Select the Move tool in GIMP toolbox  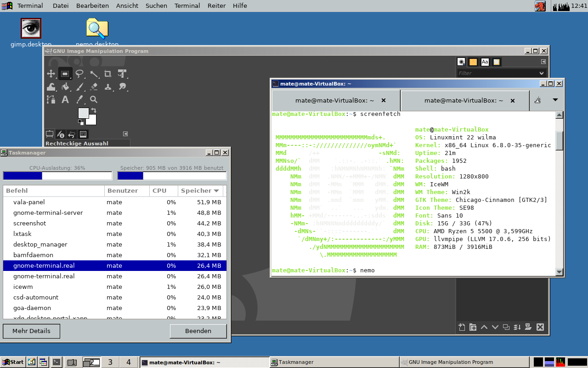click(x=51, y=74)
